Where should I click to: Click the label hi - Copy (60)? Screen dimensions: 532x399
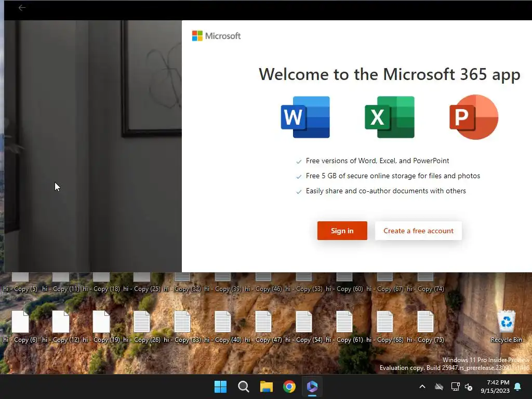[344, 289]
